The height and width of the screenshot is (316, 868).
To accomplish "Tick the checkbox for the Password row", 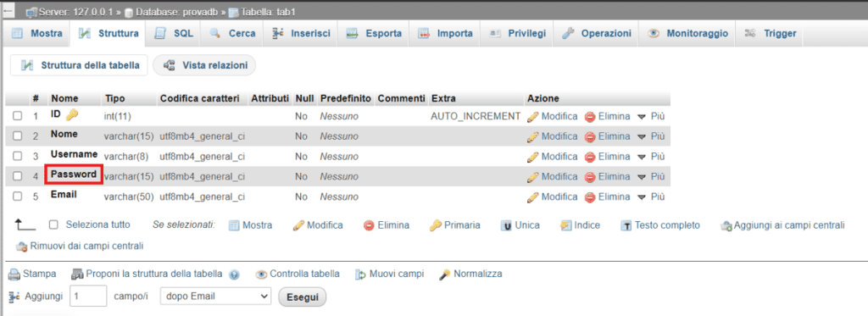I will (18, 176).
